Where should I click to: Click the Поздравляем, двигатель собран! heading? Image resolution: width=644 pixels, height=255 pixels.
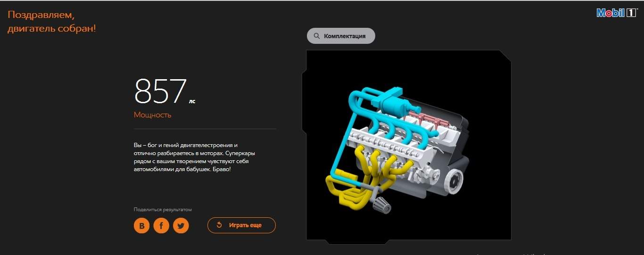pyautogui.click(x=52, y=22)
